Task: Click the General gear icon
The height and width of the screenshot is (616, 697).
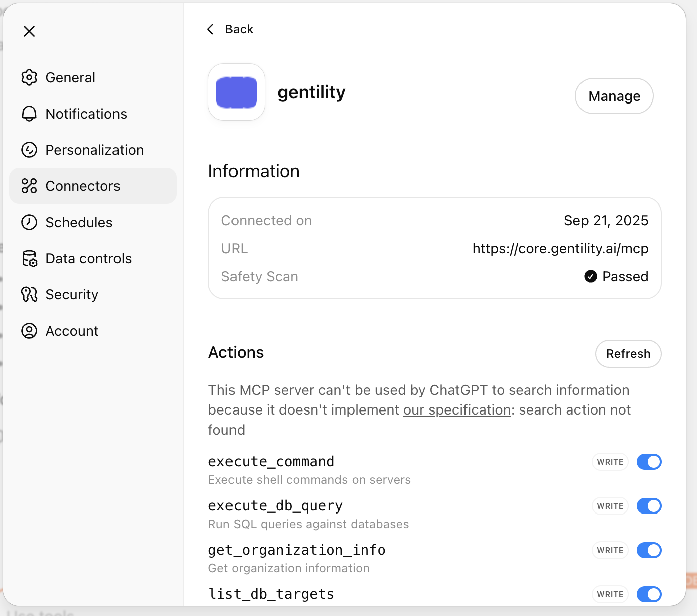Action: click(x=29, y=77)
